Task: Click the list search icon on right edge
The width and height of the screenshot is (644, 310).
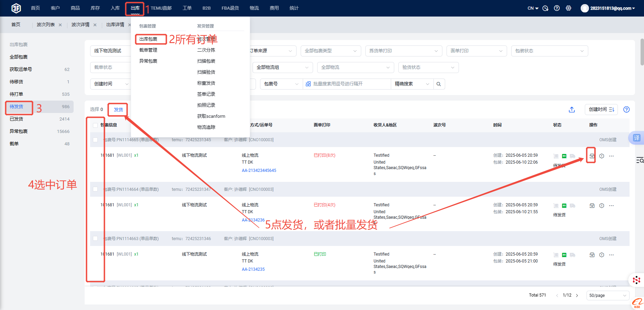Action: coord(640,160)
